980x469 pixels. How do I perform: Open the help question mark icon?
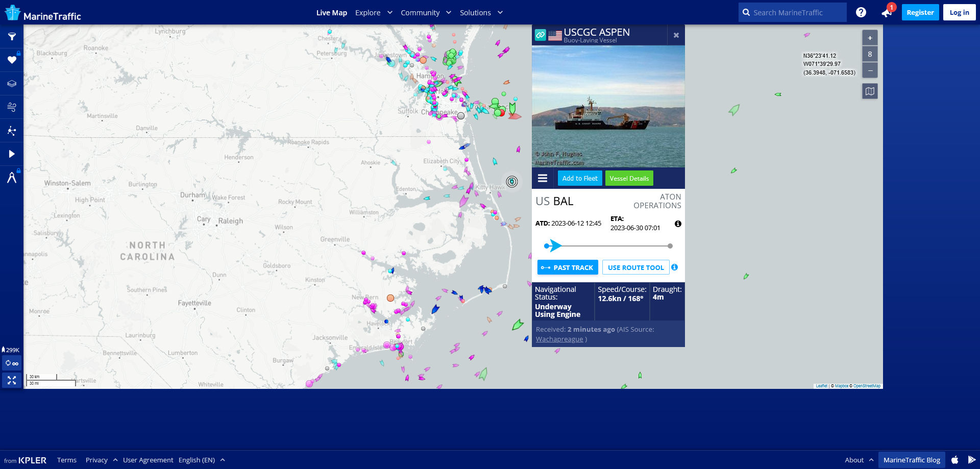point(861,12)
